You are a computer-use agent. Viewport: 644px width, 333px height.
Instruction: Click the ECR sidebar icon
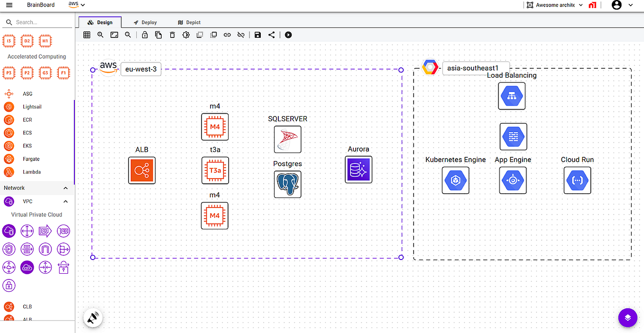point(9,120)
